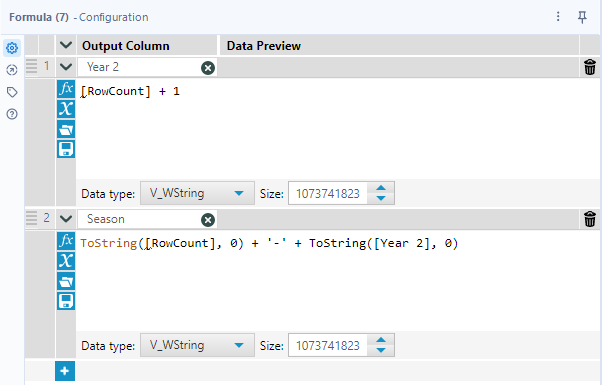Pin the Configuration window

point(582,17)
